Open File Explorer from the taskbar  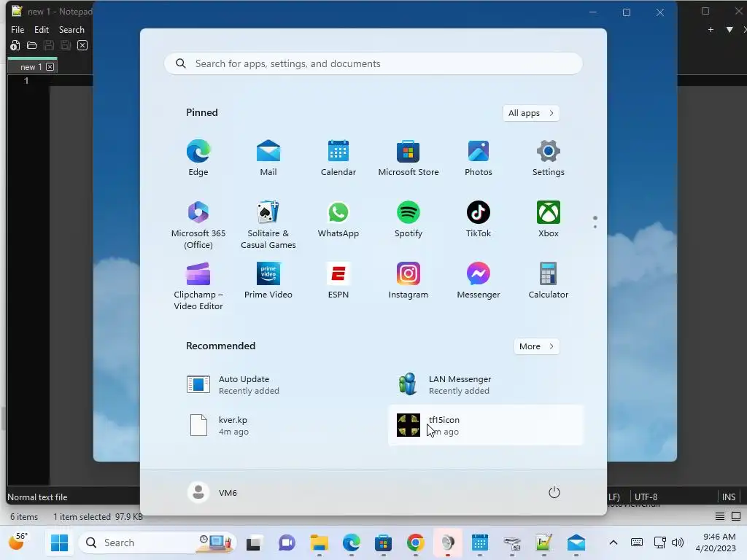coord(320,542)
